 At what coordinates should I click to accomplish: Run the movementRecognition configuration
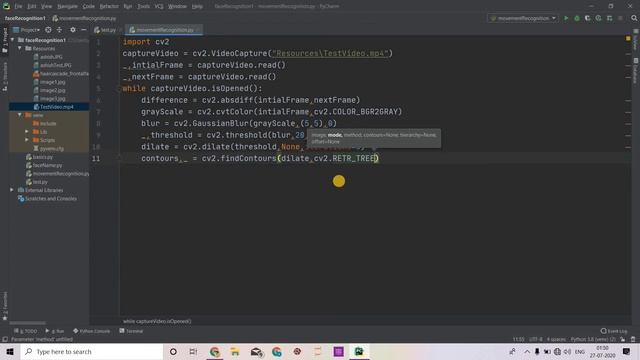pyautogui.click(x=566, y=18)
